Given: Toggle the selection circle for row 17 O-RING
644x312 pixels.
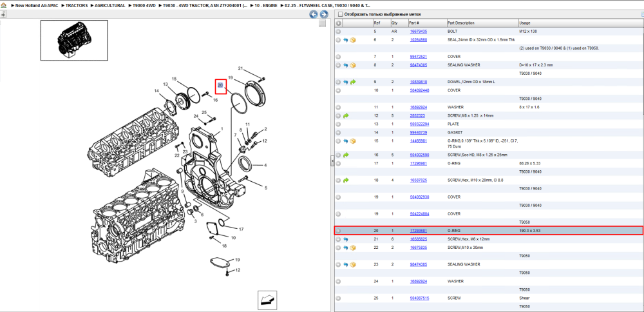Looking at the screenshot, I should [x=339, y=163].
